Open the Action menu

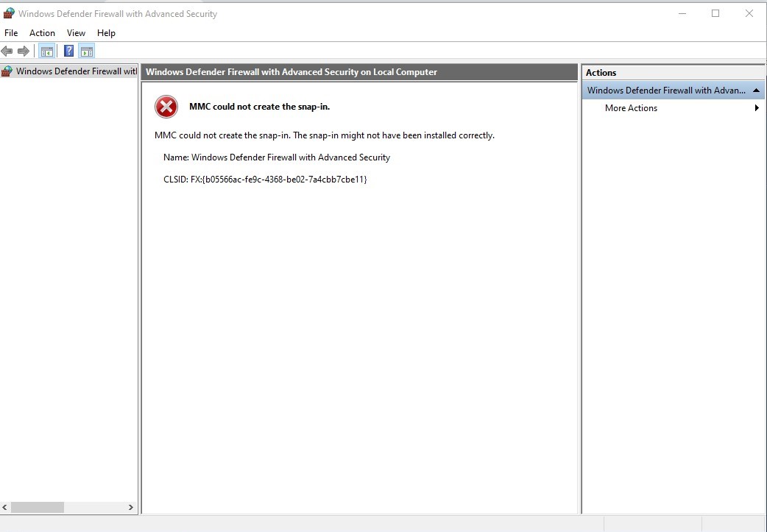pos(42,33)
